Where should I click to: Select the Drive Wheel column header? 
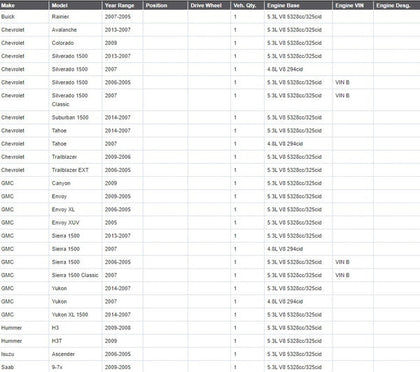point(209,5)
